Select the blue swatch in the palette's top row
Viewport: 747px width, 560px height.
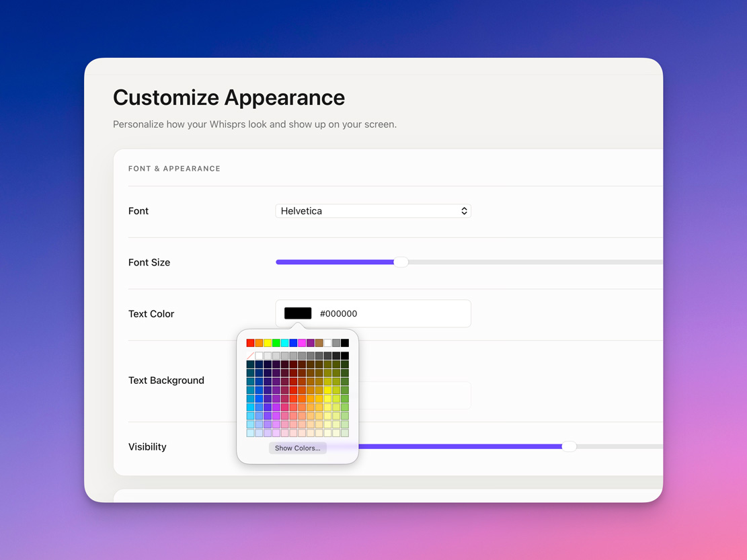pos(293,343)
